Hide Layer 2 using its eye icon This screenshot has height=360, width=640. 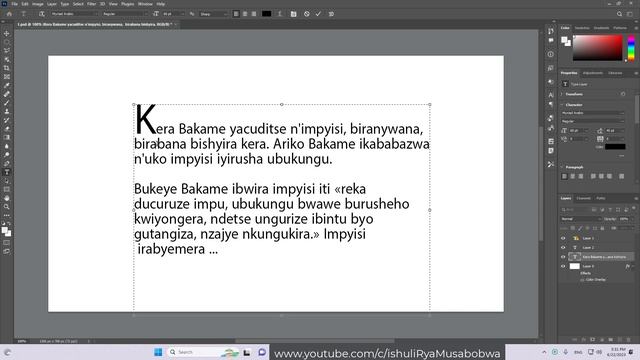[563, 247]
